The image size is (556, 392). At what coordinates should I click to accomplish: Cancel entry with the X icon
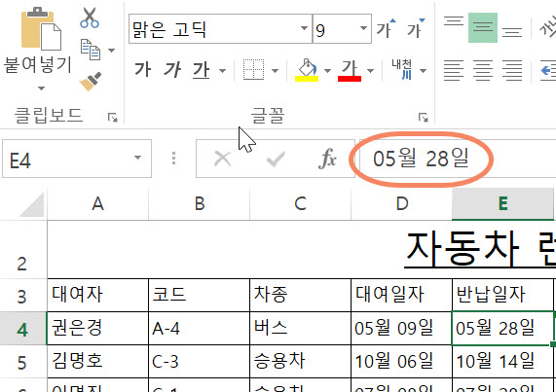coord(223,159)
